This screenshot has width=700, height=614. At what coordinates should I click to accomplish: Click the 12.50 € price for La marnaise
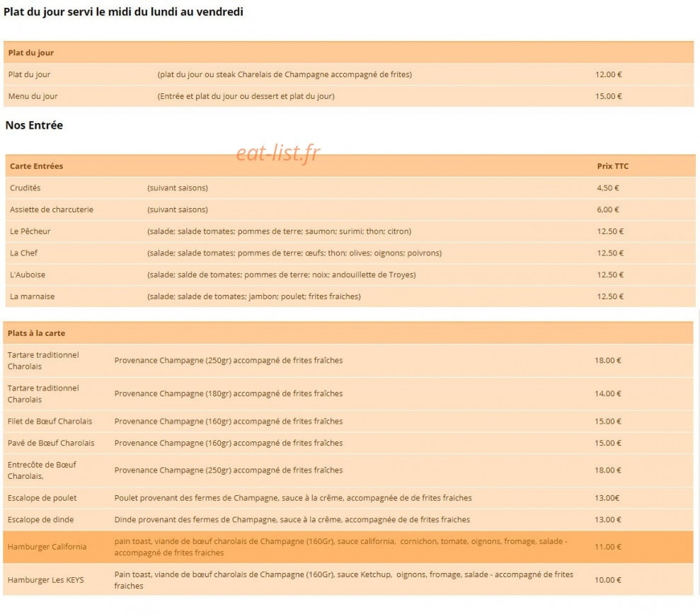[610, 296]
